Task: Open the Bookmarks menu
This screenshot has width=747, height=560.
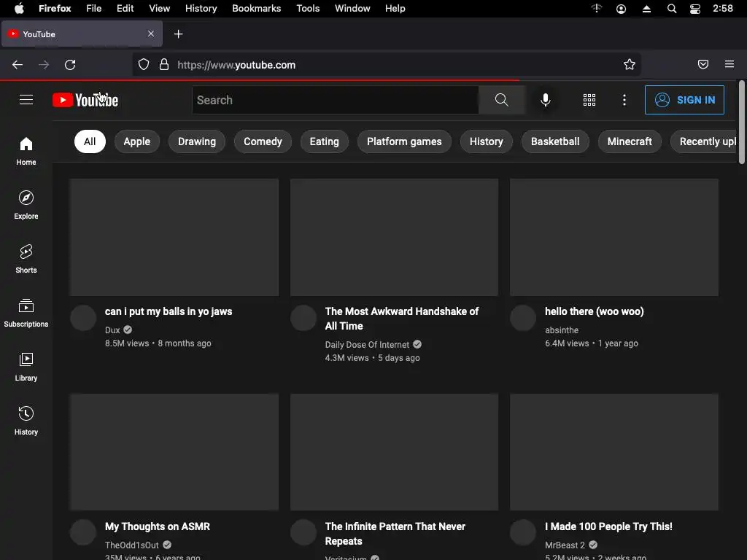Action: (256, 9)
